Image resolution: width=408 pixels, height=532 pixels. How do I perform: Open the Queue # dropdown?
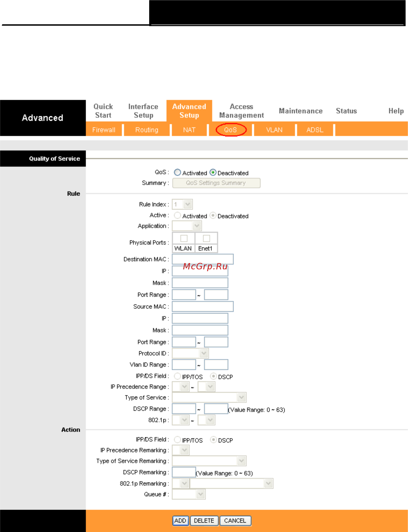coord(189,494)
